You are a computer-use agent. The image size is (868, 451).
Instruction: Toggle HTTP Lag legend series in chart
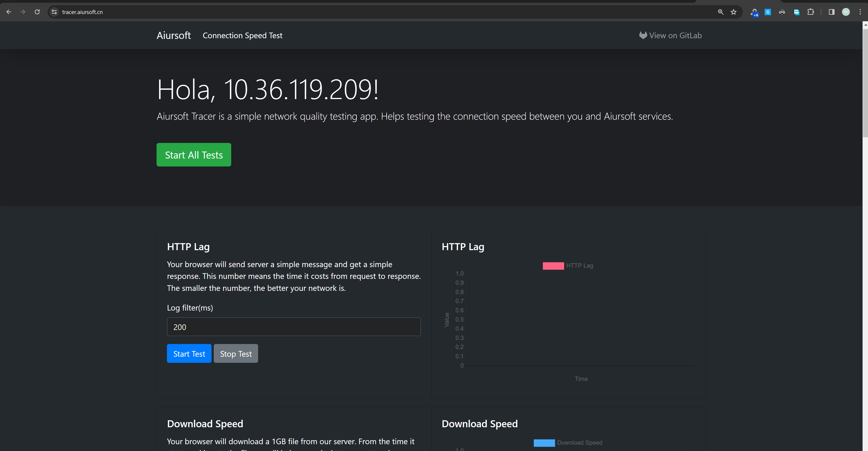(568, 265)
